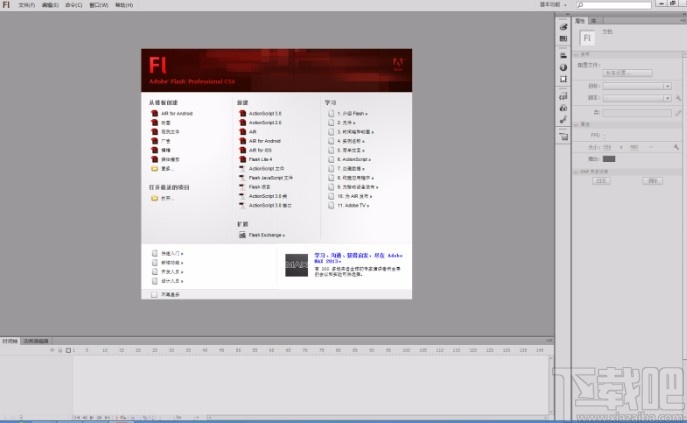Open the Project panel icon
Screen dimensions: 687x423
click(x=563, y=137)
